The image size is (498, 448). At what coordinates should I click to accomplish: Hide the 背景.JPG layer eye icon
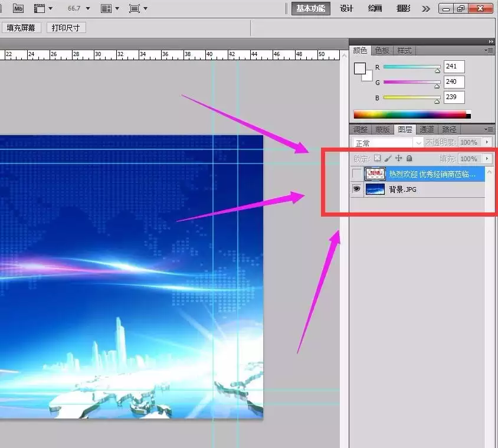click(356, 189)
